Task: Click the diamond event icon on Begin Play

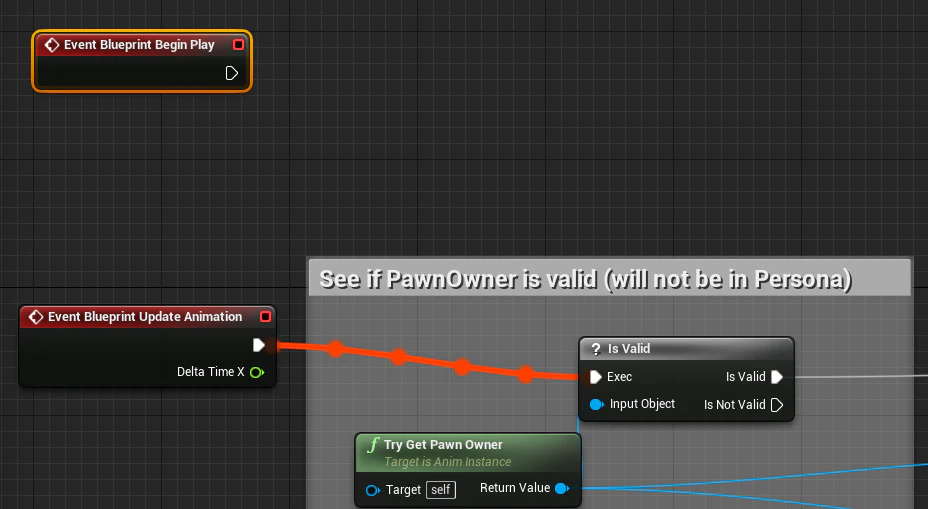Action: click(52, 45)
